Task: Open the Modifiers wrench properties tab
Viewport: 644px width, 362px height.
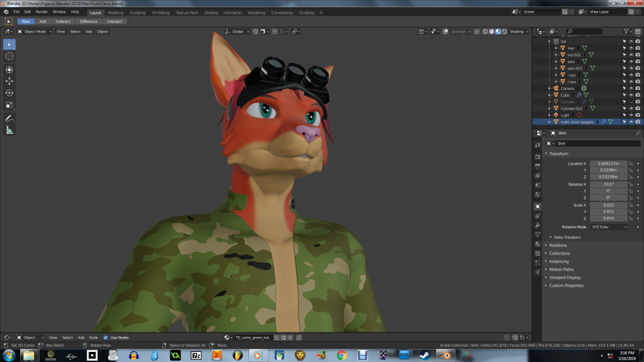Action: tap(538, 225)
